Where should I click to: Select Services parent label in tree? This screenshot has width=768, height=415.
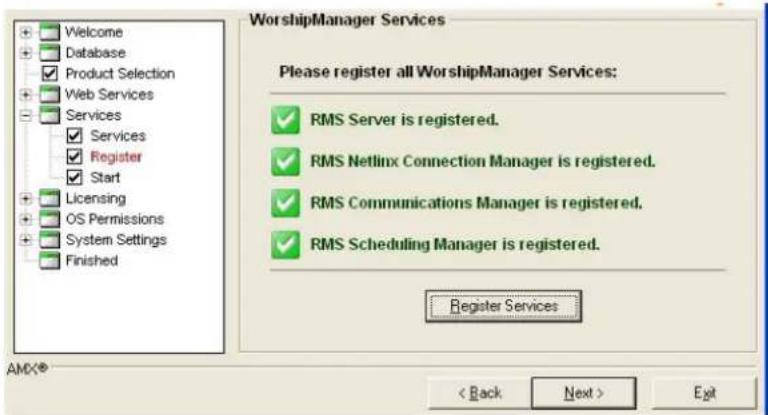pos(94,115)
